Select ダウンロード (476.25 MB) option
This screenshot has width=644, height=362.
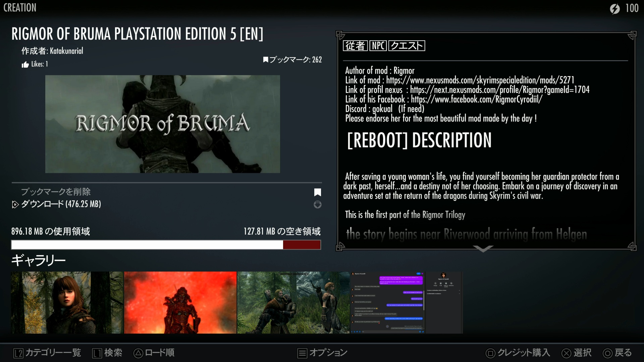point(61,204)
